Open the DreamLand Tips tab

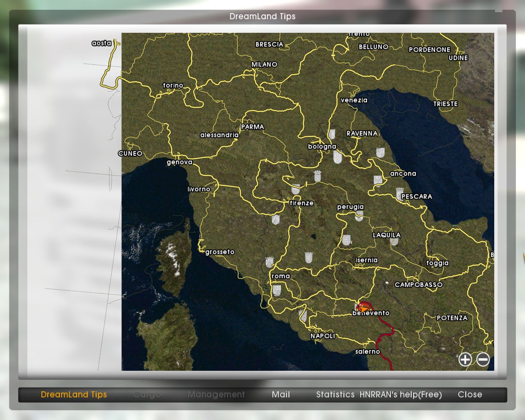tap(74, 395)
